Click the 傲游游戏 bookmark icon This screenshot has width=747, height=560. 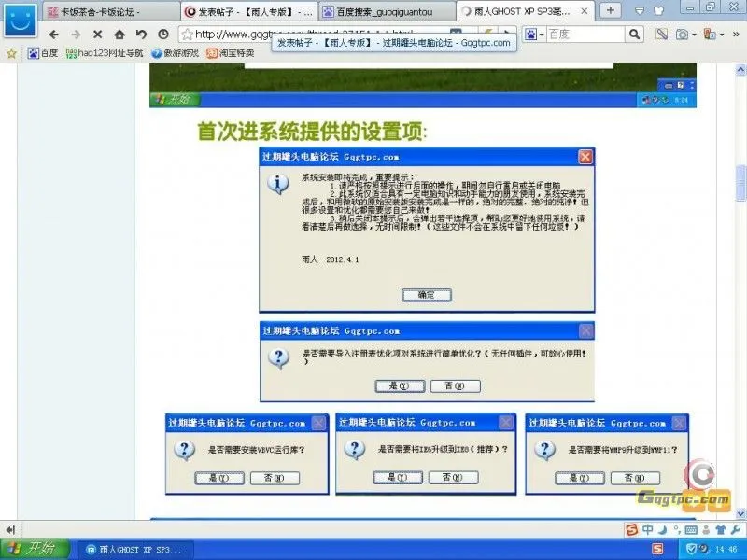pos(155,53)
